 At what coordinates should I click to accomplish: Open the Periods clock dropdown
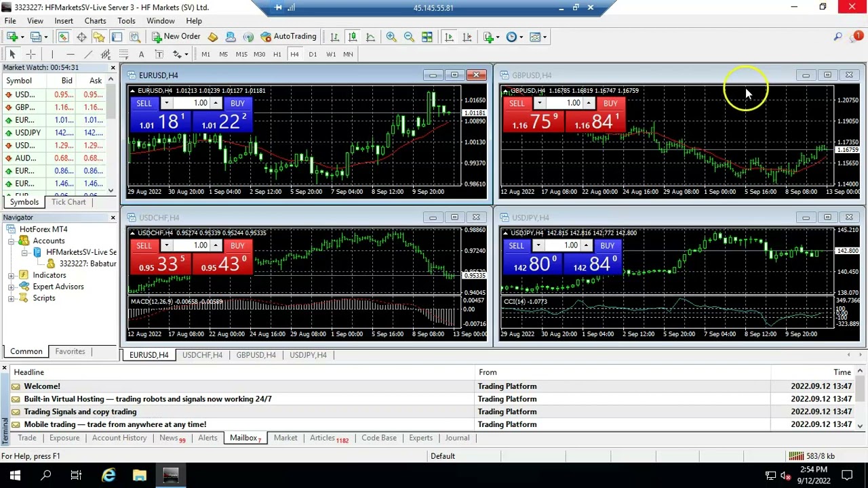(x=514, y=37)
